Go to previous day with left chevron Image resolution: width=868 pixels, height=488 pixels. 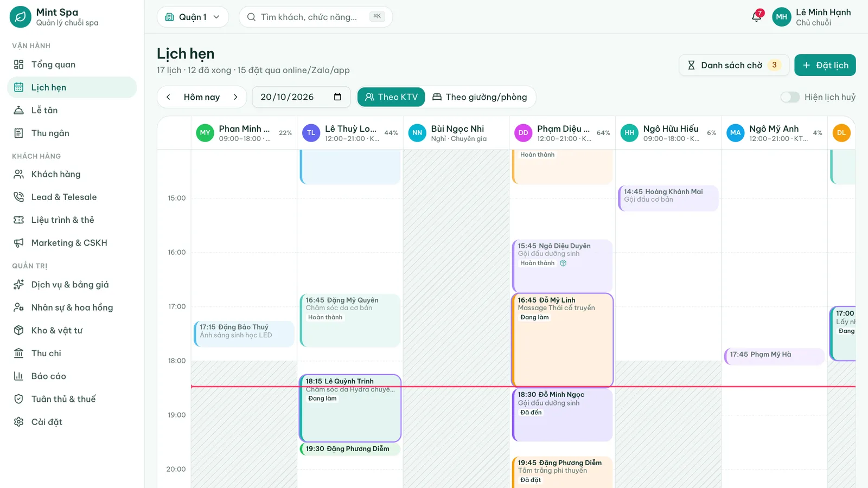pos(168,97)
